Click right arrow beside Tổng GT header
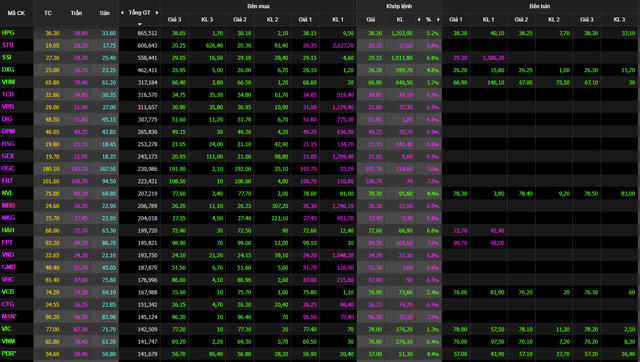 pyautogui.click(x=157, y=13)
